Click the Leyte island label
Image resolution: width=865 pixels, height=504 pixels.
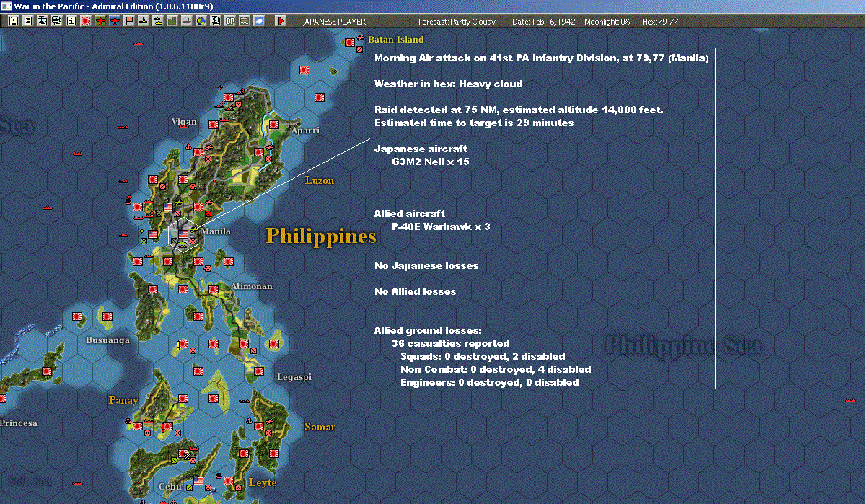(263, 482)
